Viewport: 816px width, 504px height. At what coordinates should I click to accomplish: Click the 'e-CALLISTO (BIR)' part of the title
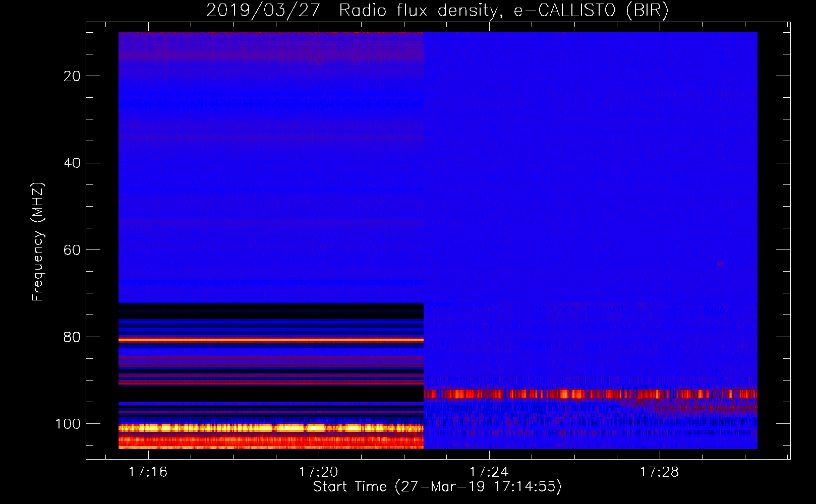coord(591,10)
